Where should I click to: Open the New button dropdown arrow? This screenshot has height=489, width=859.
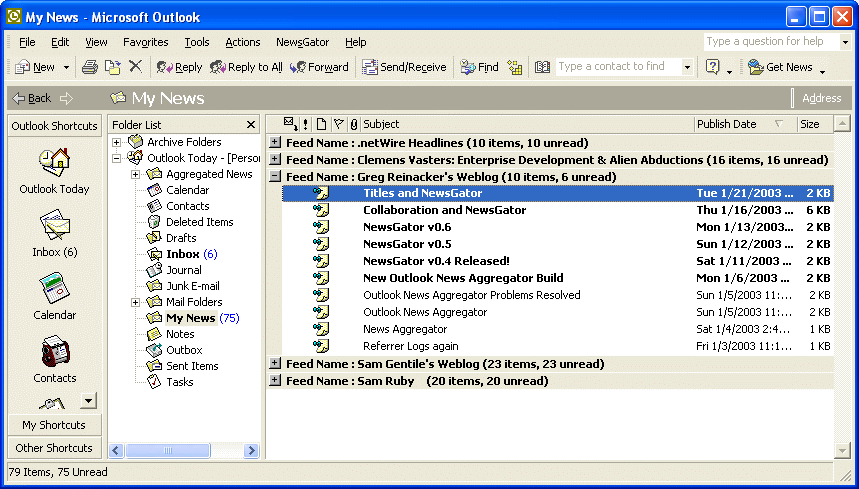coord(66,67)
